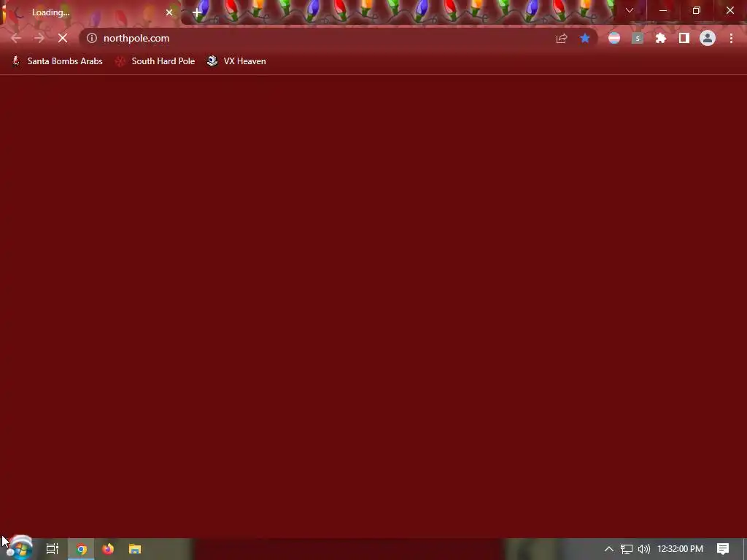Open VX Heaven bookmark

(x=236, y=61)
